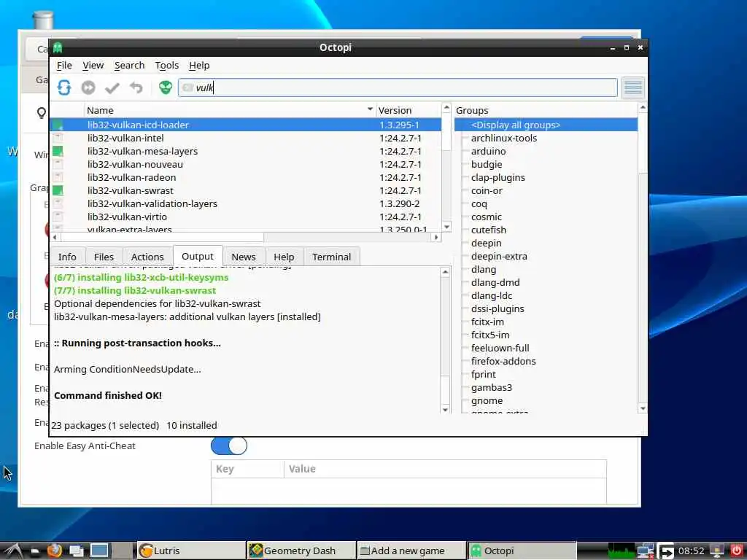Switch to the Actions tab

[147, 257]
